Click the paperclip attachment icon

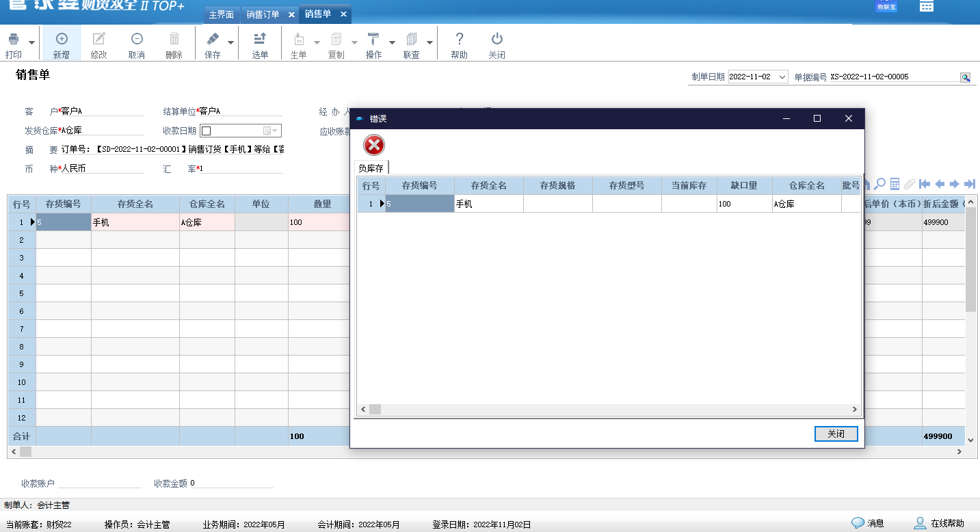click(909, 184)
